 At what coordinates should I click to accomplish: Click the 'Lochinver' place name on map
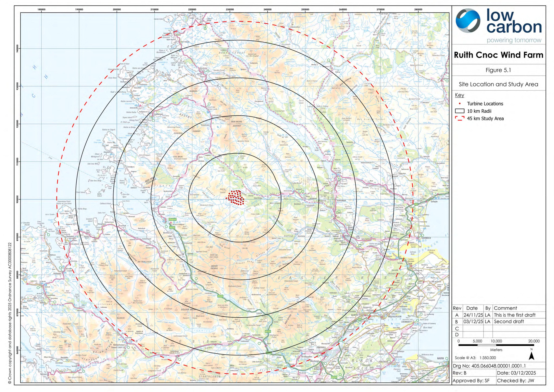pyautogui.click(x=158, y=114)
